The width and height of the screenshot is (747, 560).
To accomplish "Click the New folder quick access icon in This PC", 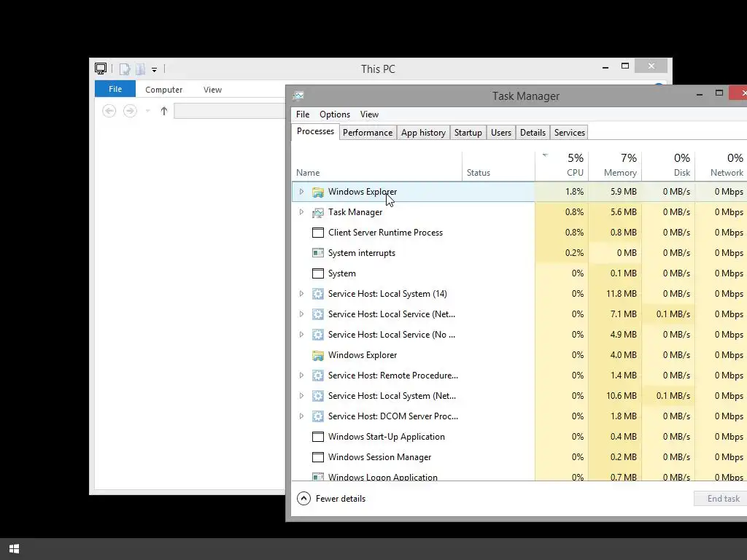I will (x=140, y=69).
